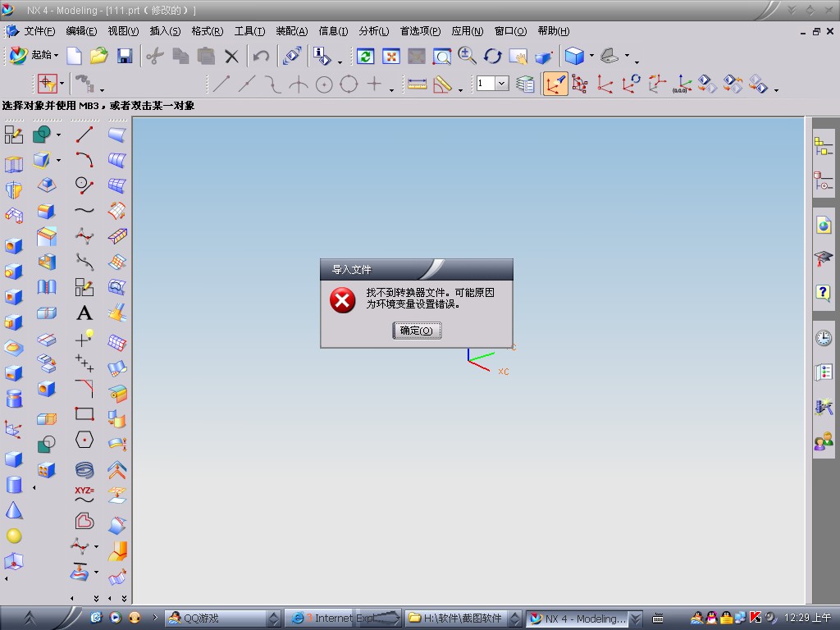This screenshot has height=630, width=840.
Task: Select the Polygon hexagon tool
Action: click(84, 440)
